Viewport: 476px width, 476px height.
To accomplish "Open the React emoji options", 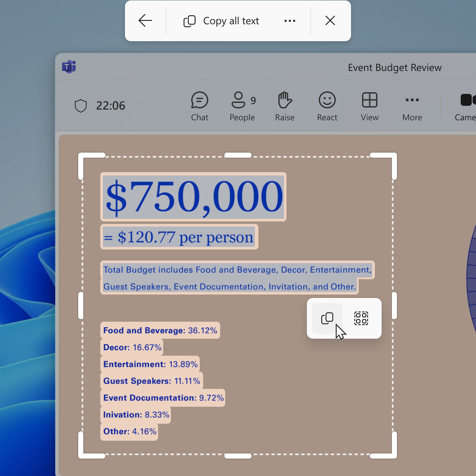I will coord(327,106).
